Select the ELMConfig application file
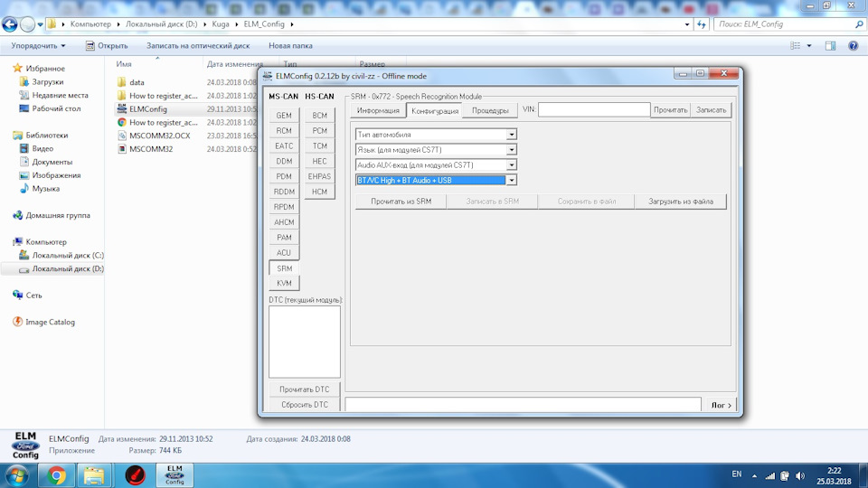The image size is (868, 488). point(147,109)
